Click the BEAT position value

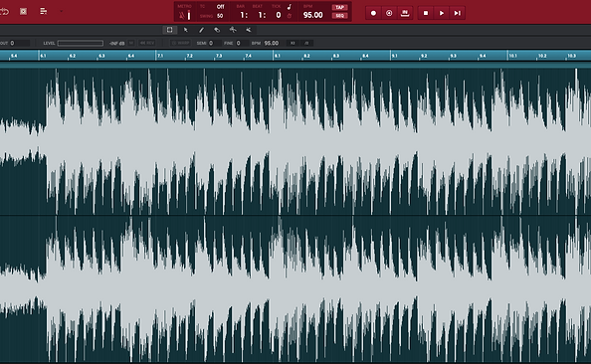(262, 15)
